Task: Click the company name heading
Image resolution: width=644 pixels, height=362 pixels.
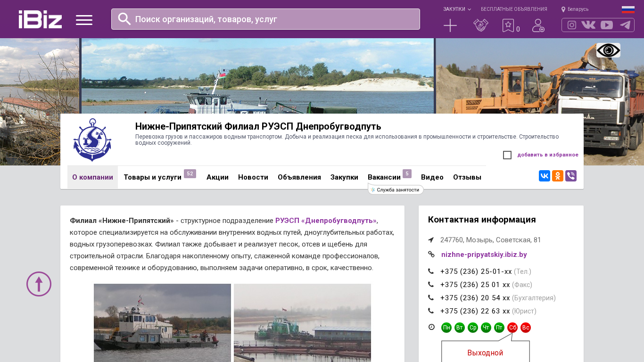Action: 258,126
